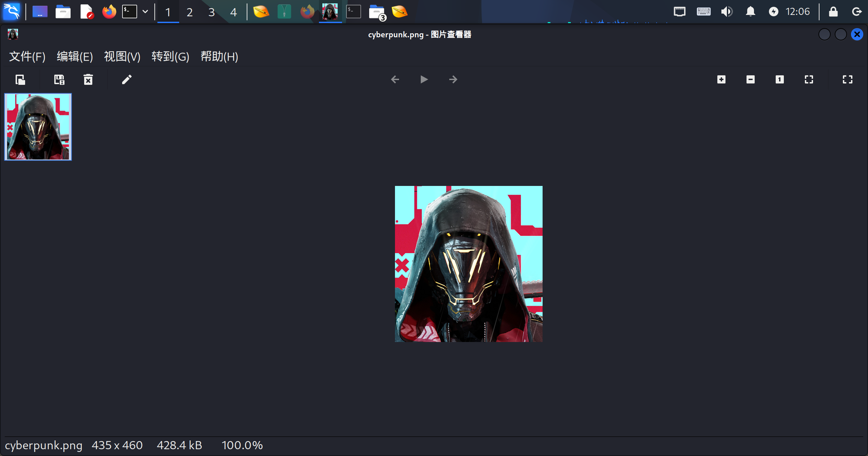Viewport: 868px width, 456px height.
Task: Go to previous image arrow
Action: coord(395,80)
